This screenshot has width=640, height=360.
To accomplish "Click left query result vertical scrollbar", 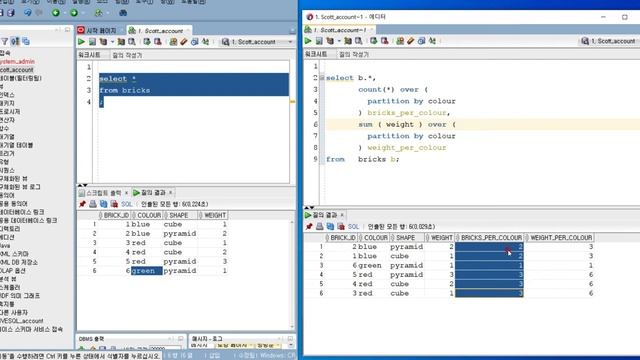I will tap(292, 273).
